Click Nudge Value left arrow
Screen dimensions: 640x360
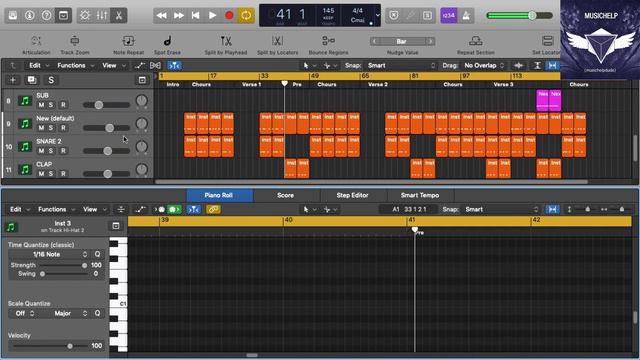tap(374, 41)
